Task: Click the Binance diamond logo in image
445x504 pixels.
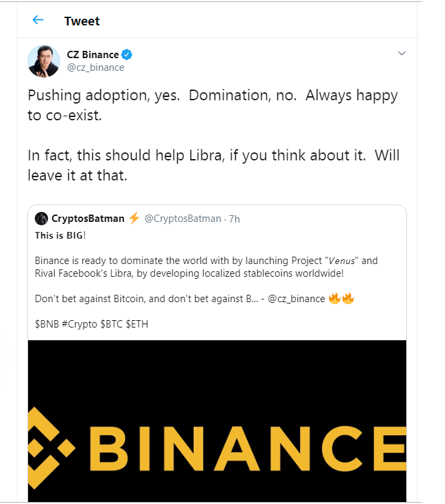Action: coord(51,448)
